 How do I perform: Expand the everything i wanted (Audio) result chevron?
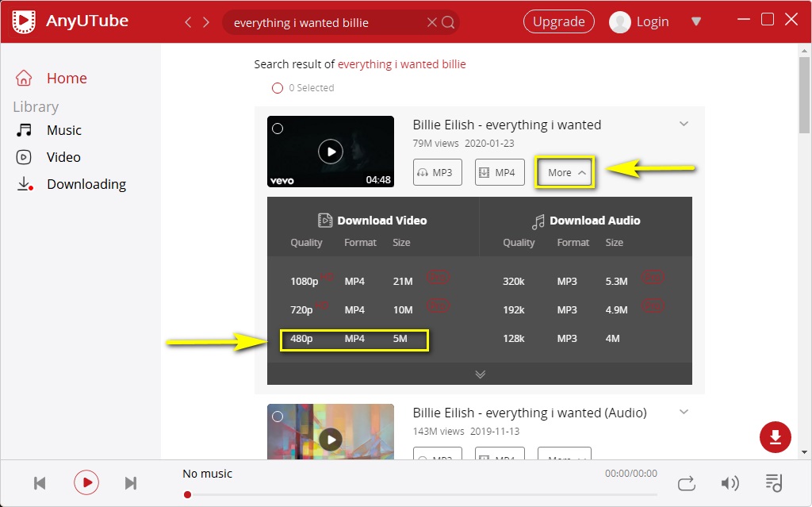click(x=684, y=412)
